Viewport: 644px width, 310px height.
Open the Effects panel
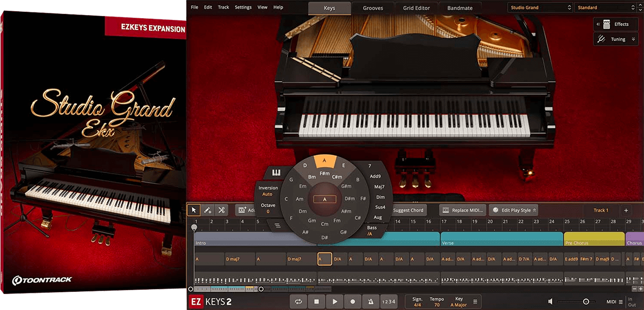[x=617, y=24]
